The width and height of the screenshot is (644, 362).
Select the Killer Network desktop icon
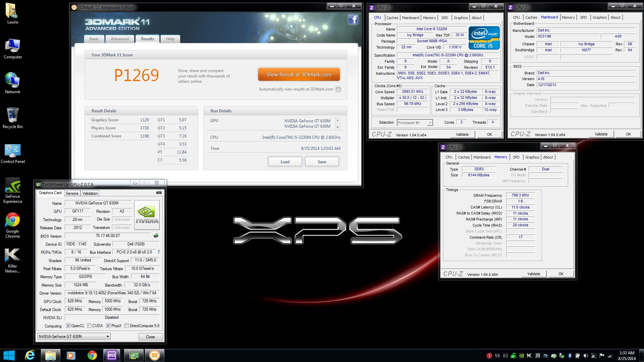tap(13, 261)
